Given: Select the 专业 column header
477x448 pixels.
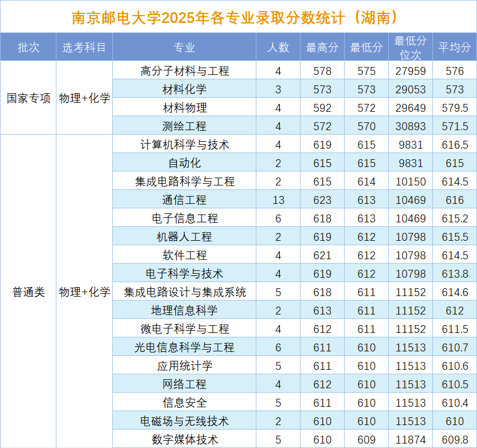Looking at the screenshot, I should pyautogui.click(x=184, y=47).
